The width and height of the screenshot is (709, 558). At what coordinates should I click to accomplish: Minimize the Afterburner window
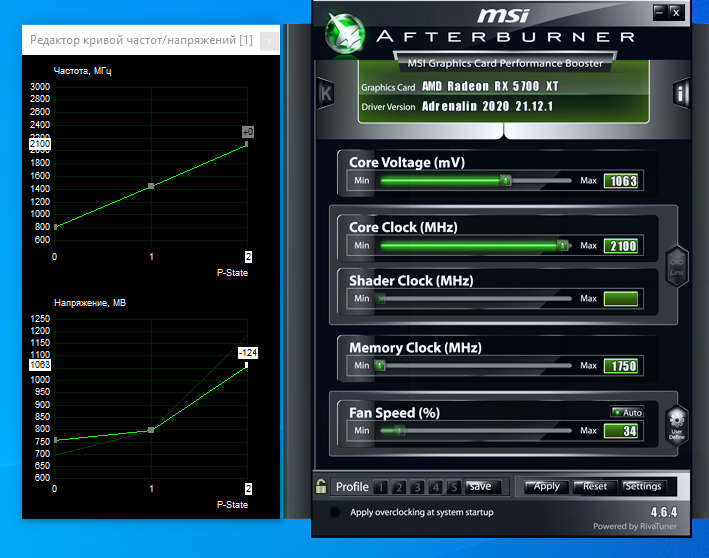tap(659, 12)
